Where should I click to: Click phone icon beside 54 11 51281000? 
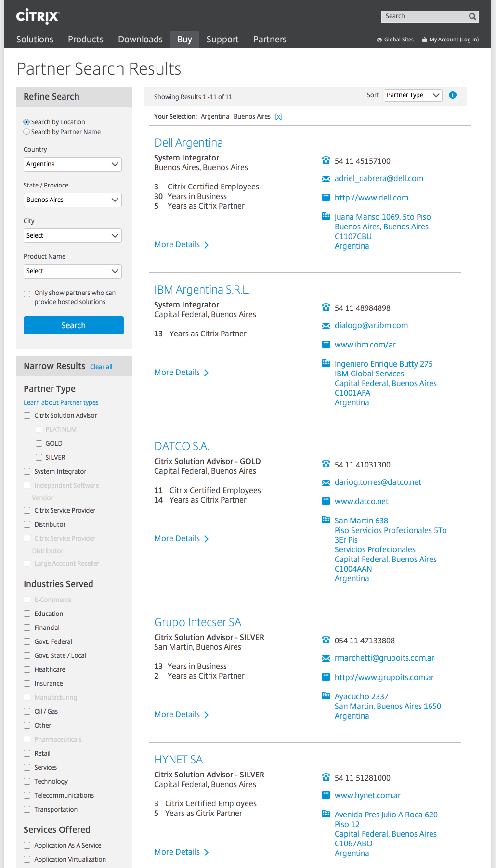coord(326,777)
